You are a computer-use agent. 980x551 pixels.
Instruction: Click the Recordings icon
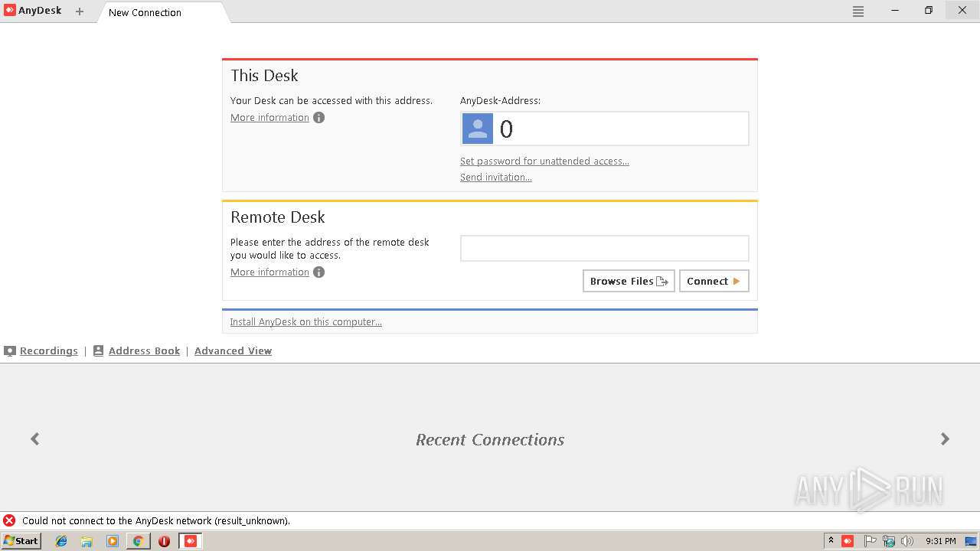coord(10,351)
